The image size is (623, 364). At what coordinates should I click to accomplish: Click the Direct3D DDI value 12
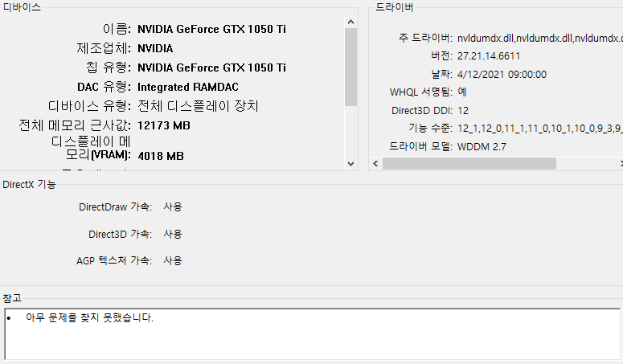(x=463, y=110)
